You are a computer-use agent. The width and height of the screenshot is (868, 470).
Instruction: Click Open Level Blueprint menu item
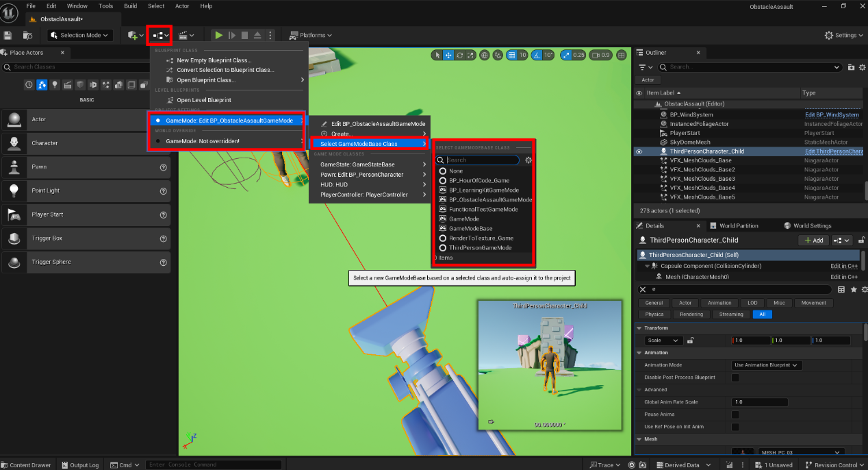(204, 100)
